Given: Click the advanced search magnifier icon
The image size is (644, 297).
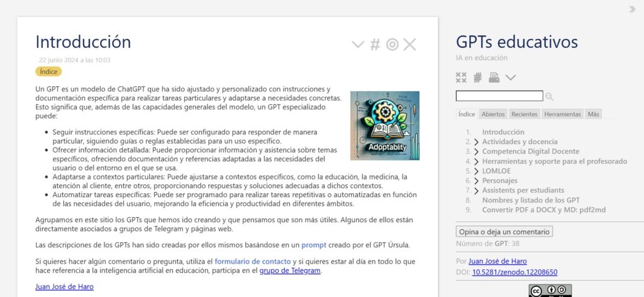Looking at the screenshot, I should 549,96.
